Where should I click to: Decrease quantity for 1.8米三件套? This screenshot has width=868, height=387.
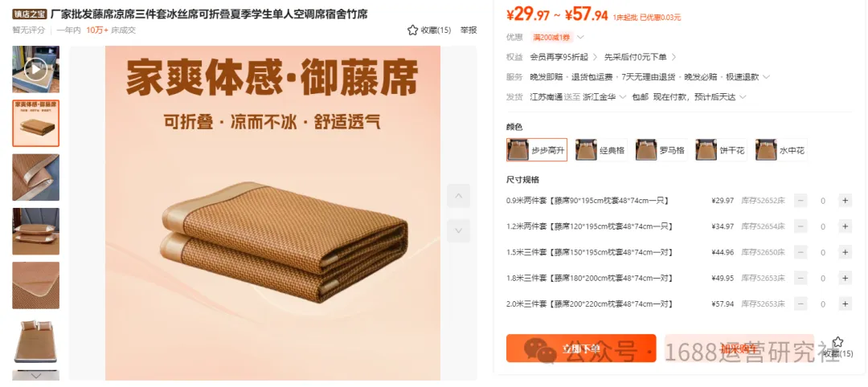(800, 278)
